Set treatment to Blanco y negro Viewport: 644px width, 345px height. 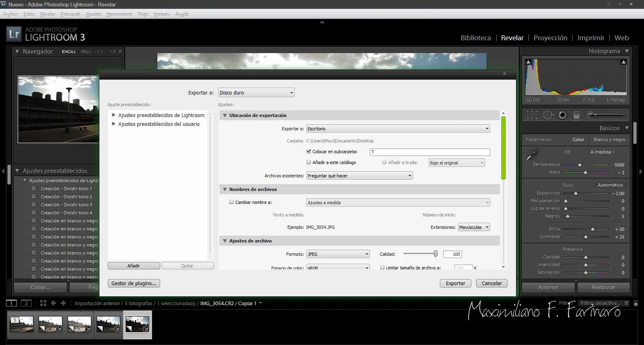(609, 140)
